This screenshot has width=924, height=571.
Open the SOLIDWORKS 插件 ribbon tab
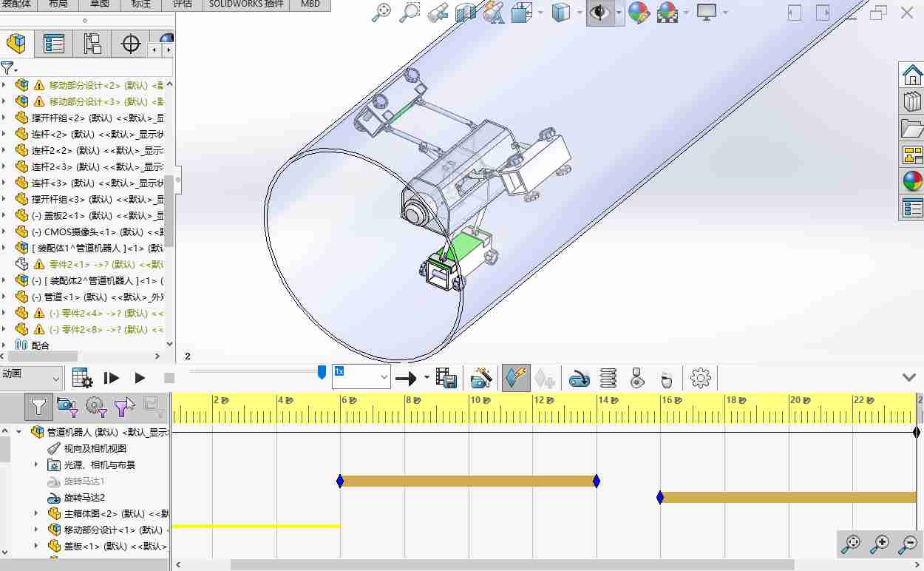(x=246, y=4)
